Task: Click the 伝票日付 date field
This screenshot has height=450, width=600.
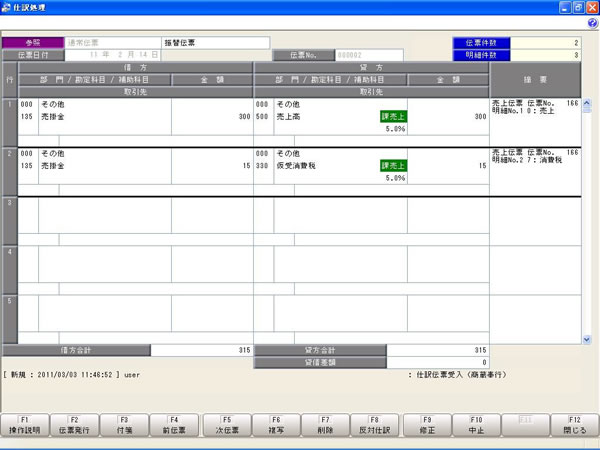Action: tap(113, 55)
